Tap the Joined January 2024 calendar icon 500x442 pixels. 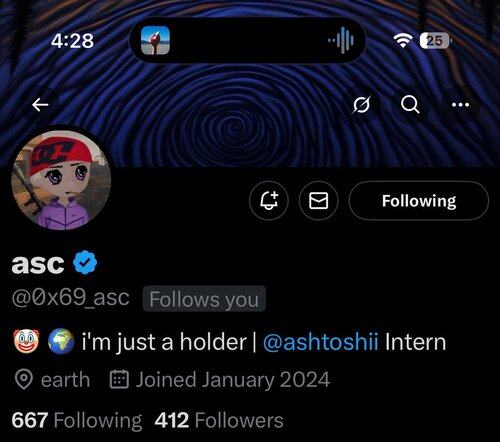[119, 379]
